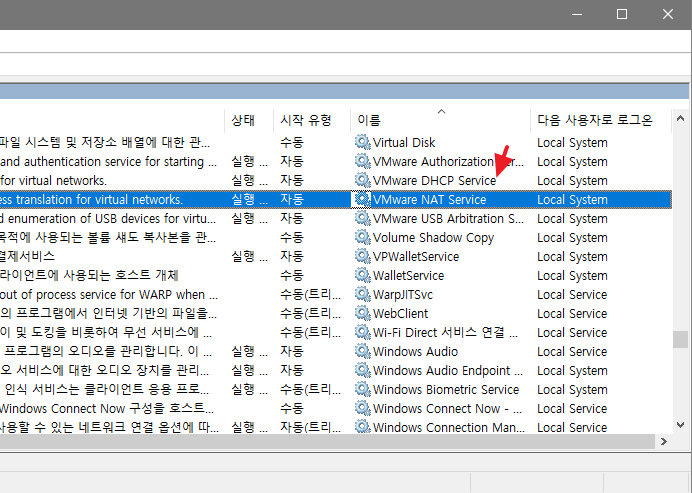692x493 pixels.
Task: Click the gear icon for Wi-Fi Direct 서비스
Action: click(x=363, y=332)
